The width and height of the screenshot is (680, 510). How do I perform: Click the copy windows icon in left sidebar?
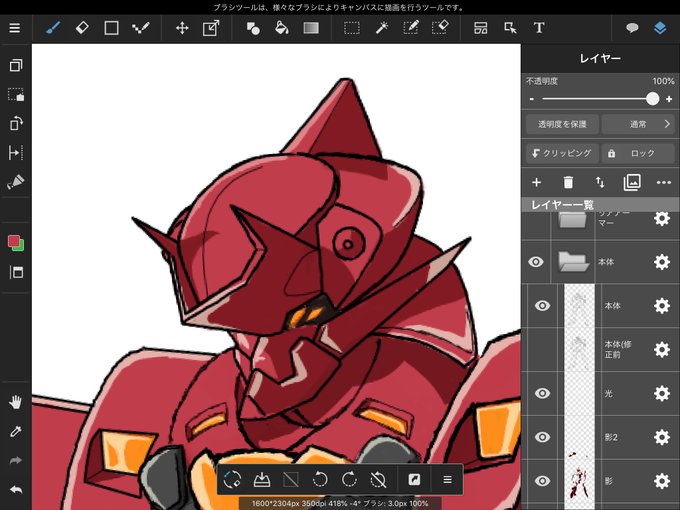[x=16, y=65]
